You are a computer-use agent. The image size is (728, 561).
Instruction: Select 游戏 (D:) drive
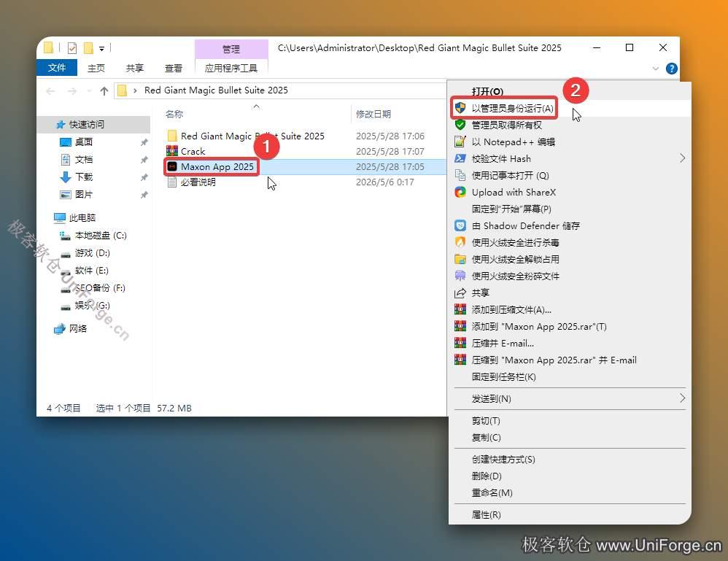(x=85, y=253)
